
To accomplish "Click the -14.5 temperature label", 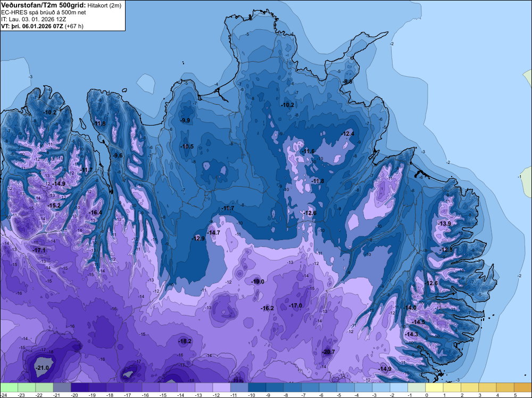I will click(x=418, y=322).
